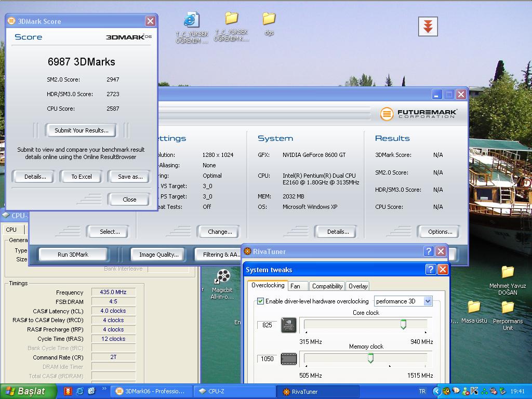532x399 pixels.
Task: Click the Core clock slider handle
Action: (x=403, y=324)
